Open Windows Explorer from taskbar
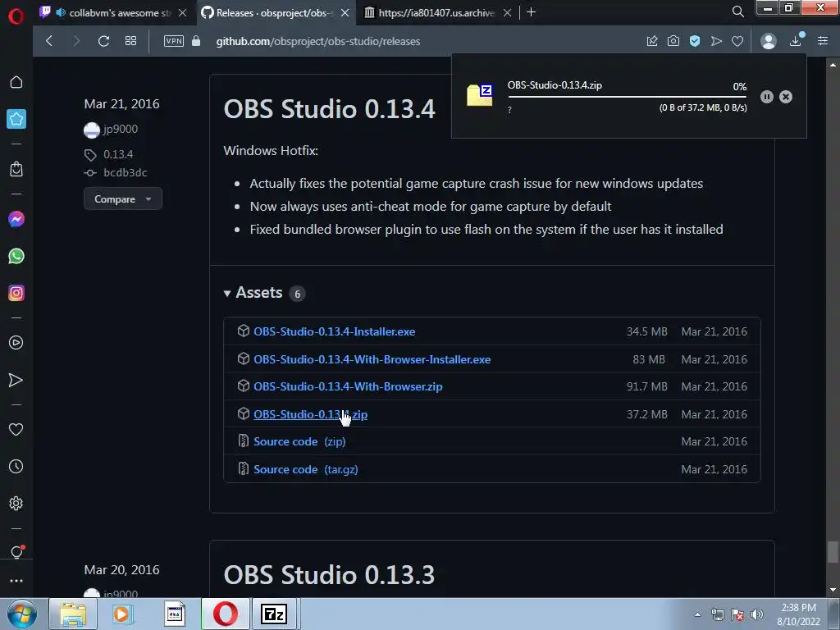Viewport: 840px width, 630px height. pyautogui.click(x=73, y=614)
